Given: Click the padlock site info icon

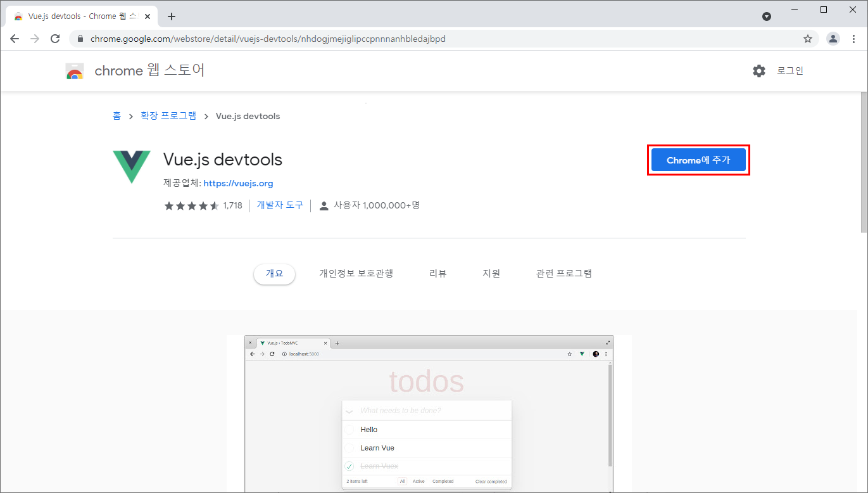Looking at the screenshot, I should [80, 39].
